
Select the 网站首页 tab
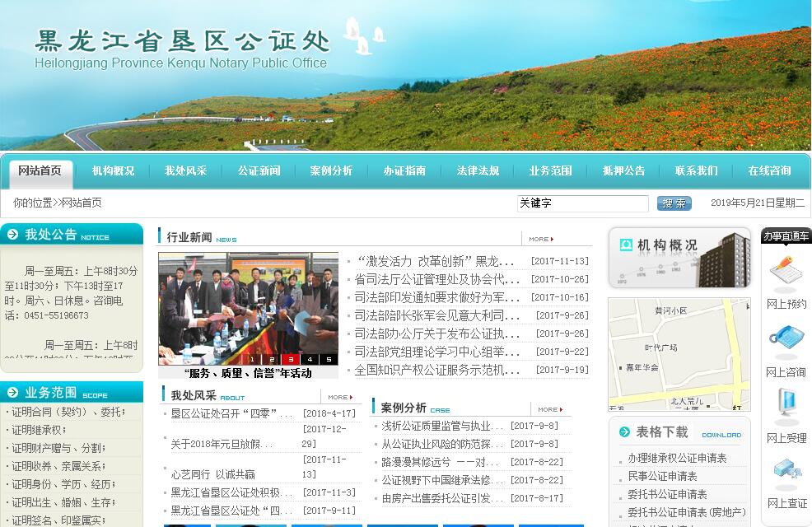(40, 171)
